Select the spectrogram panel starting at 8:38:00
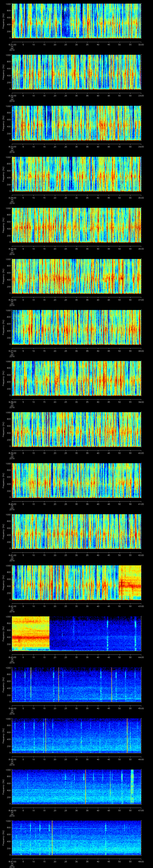This screenshot has width=153, height=868. point(77,378)
